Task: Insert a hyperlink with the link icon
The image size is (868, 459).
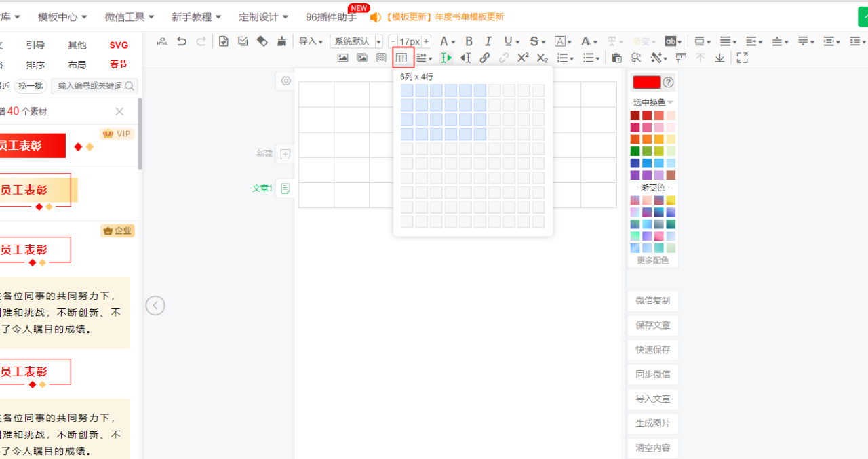Action: pos(484,58)
